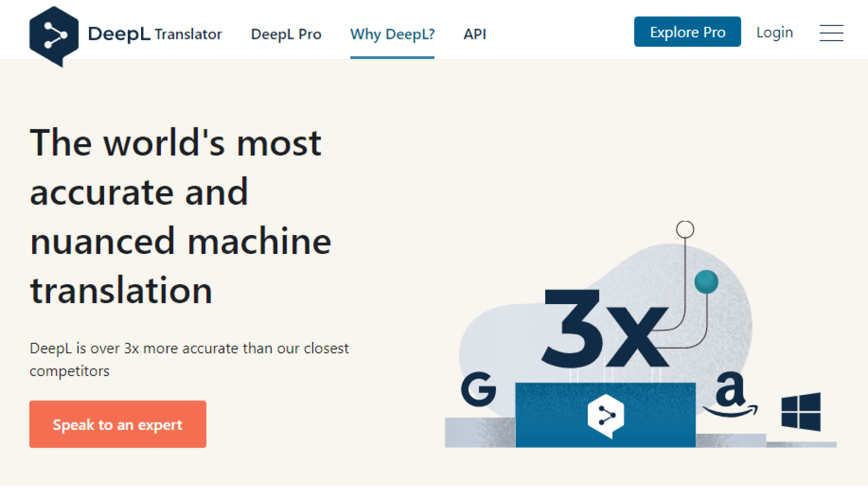Image resolution: width=868 pixels, height=488 pixels.
Task: Click the DeepL wordmark text in header
Action: [x=118, y=34]
